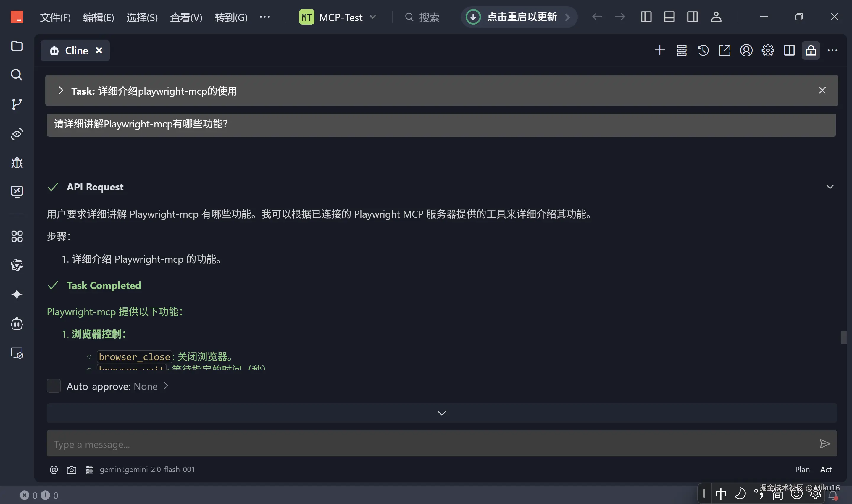Viewport: 852px width, 504px height.
Task: Toggle bottom panel layout icon
Action: pyautogui.click(x=669, y=17)
